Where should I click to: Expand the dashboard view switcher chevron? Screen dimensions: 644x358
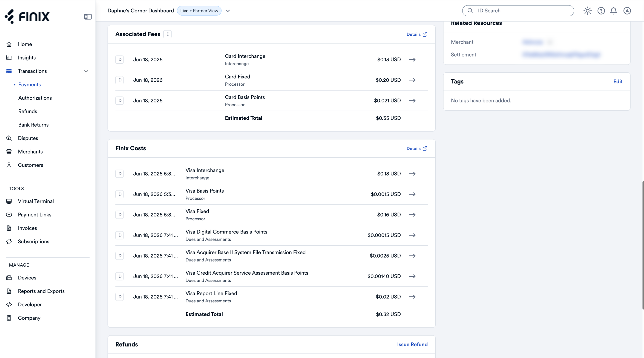click(228, 11)
